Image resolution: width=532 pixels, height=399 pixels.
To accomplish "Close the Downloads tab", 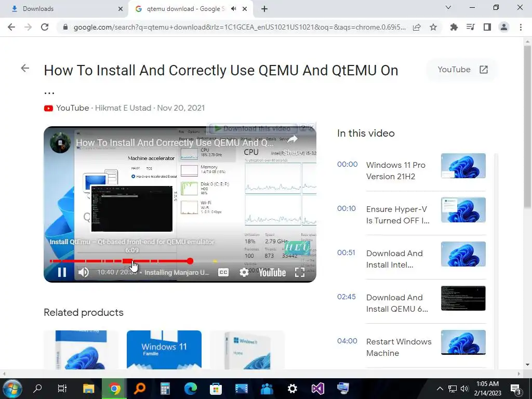I will (x=121, y=9).
